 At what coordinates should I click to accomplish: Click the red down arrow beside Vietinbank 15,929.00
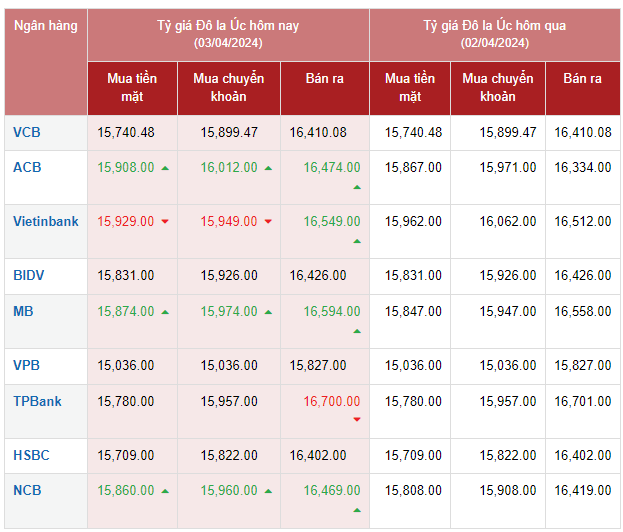(x=165, y=222)
